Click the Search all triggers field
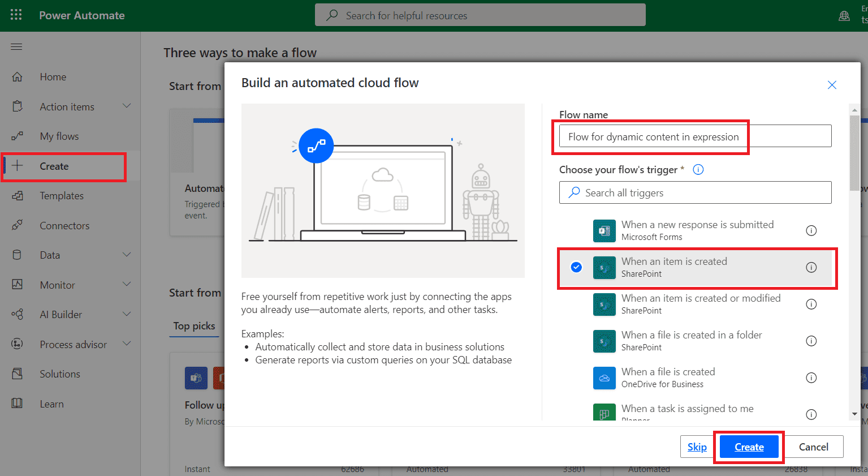 (695, 192)
